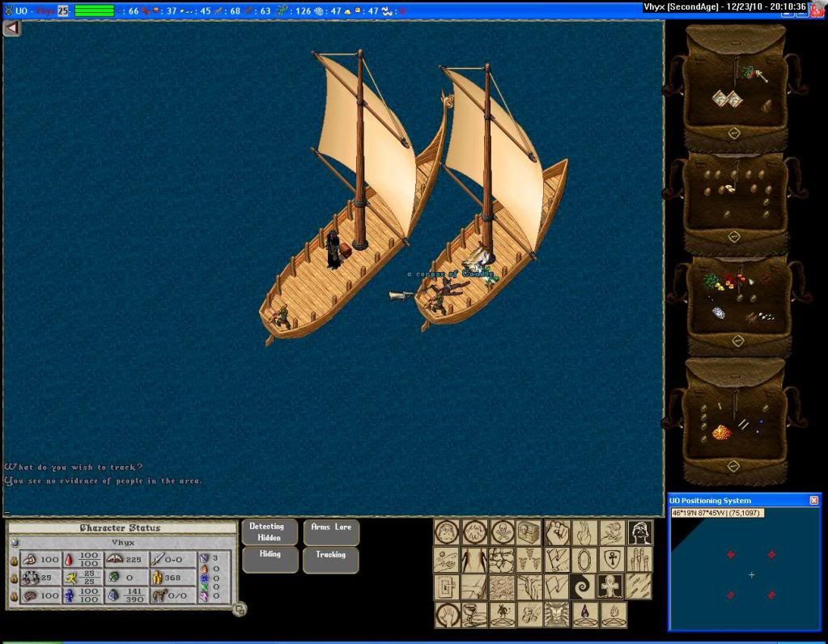Image resolution: width=828 pixels, height=644 pixels.
Task: Click the small demon summoning spell icon
Action: coord(502,614)
